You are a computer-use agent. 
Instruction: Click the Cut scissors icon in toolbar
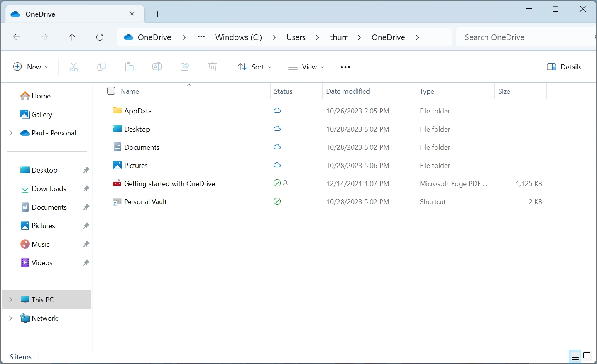(74, 67)
